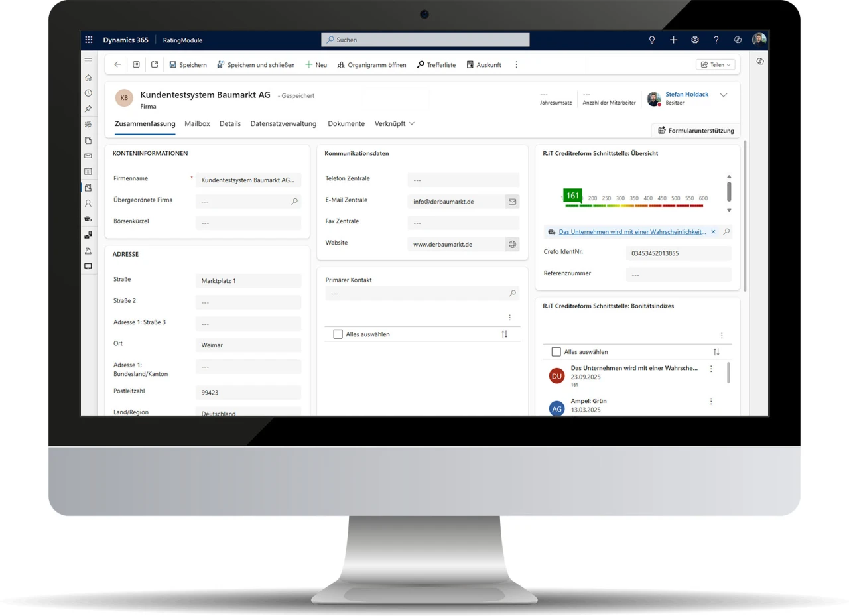The image size is (849, 616).
Task: Switch to the Mailbox tab
Action: pyautogui.click(x=197, y=124)
